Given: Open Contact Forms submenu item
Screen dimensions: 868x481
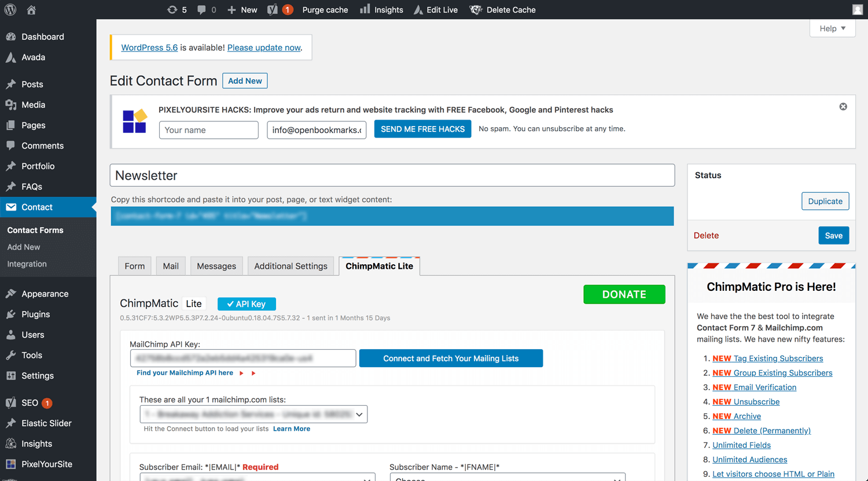Looking at the screenshot, I should (x=35, y=230).
